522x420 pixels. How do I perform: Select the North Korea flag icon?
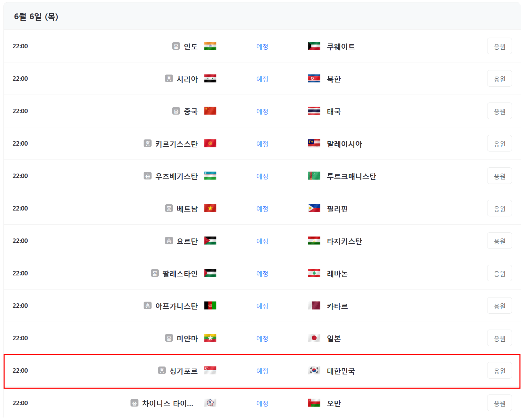314,78
